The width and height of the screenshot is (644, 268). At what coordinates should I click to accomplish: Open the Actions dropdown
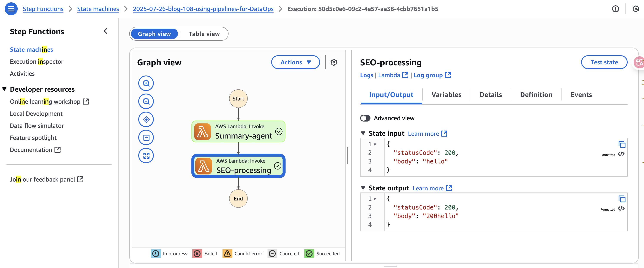pos(296,62)
